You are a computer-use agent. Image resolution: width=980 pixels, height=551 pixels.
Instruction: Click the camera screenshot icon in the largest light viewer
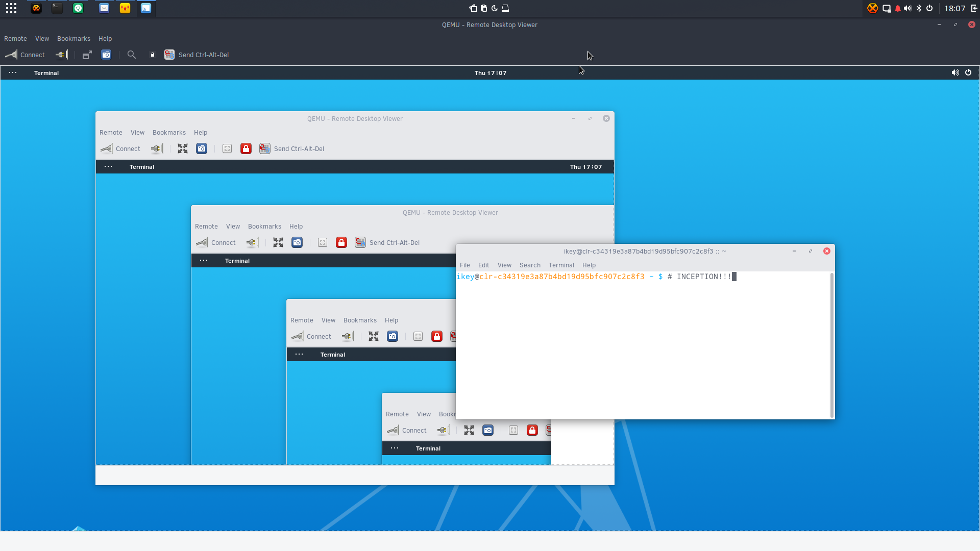pos(202,148)
